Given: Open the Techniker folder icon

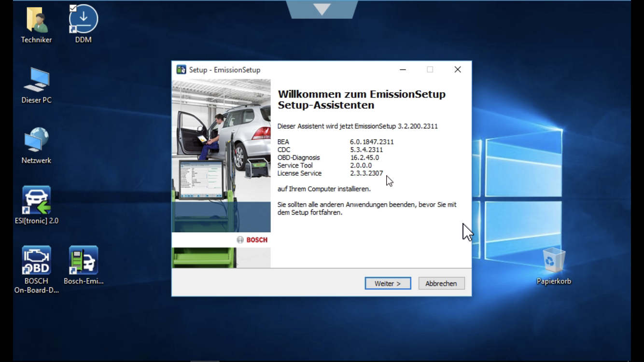Looking at the screenshot, I should pyautogui.click(x=37, y=21).
